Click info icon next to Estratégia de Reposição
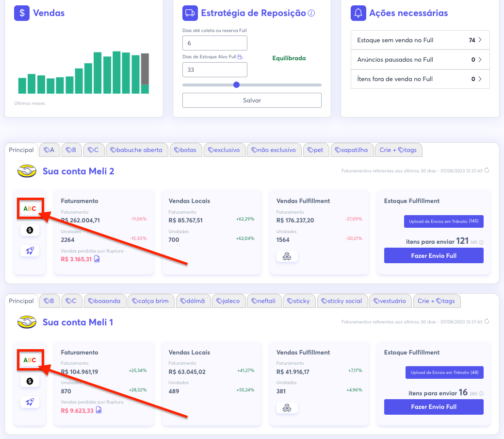Viewport: 504px width, 439px height. 311,13
